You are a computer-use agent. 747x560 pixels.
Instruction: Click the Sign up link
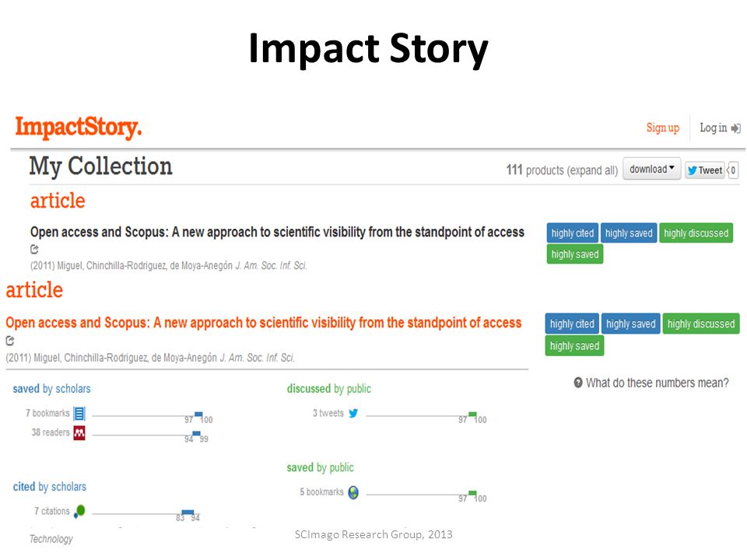[x=663, y=128]
